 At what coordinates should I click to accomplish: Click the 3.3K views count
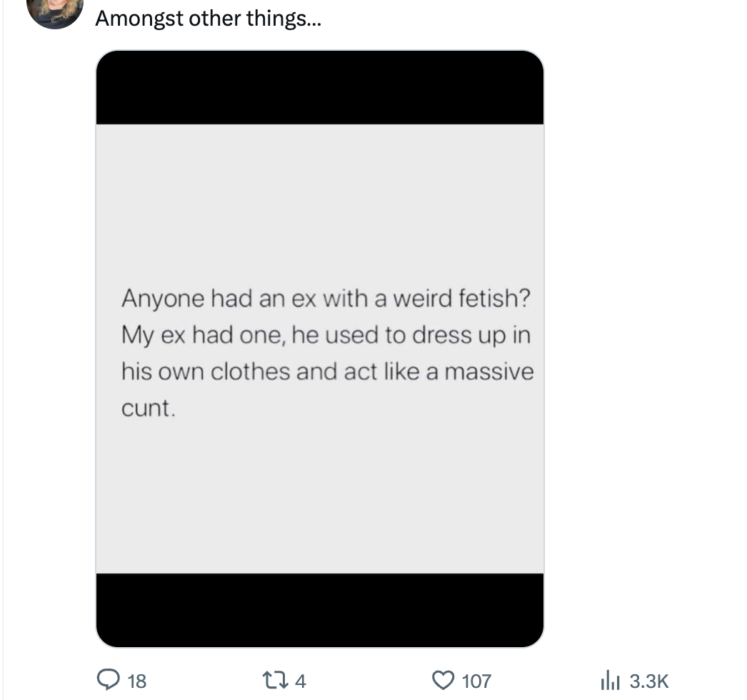tap(648, 681)
